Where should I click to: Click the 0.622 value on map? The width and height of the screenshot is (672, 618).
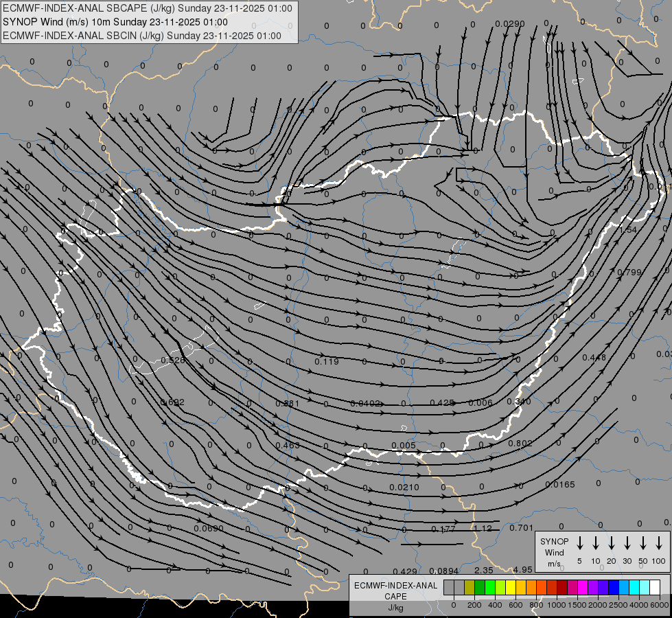[x=172, y=402]
